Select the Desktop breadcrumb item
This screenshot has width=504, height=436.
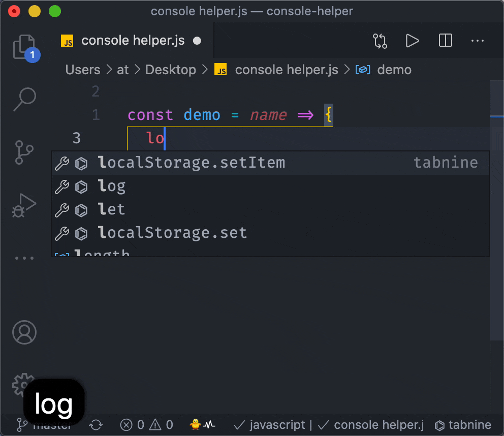[x=170, y=70]
